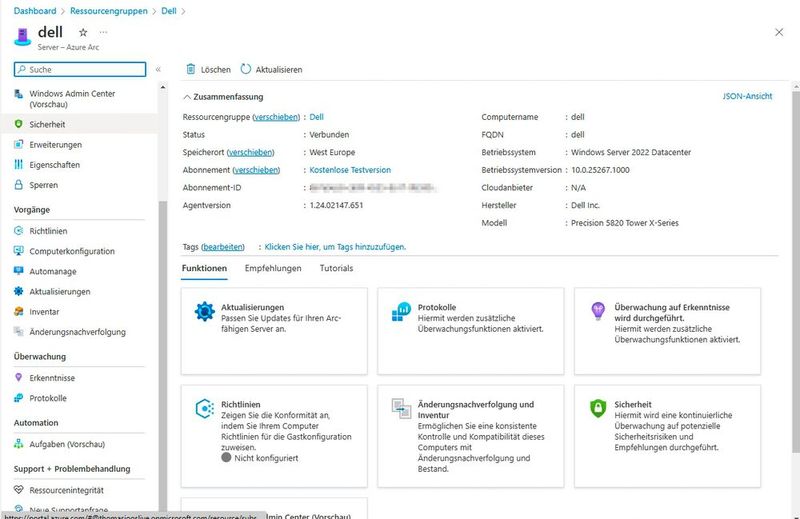Switch to the Funktionen tab
This screenshot has width=800, height=519.
[x=204, y=268]
